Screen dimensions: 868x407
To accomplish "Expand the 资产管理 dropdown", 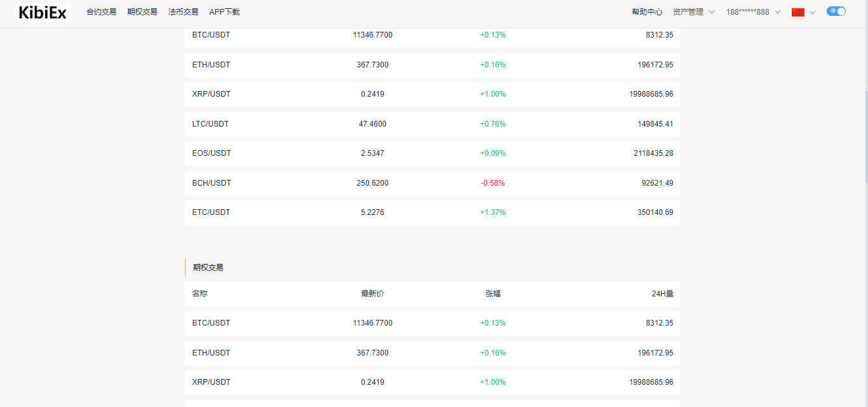I will pyautogui.click(x=693, y=12).
